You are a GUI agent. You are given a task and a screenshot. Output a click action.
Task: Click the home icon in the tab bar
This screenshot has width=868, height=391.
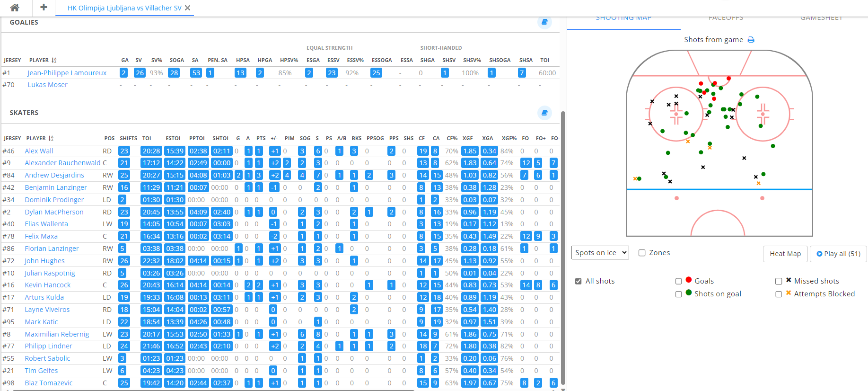pyautogui.click(x=15, y=8)
